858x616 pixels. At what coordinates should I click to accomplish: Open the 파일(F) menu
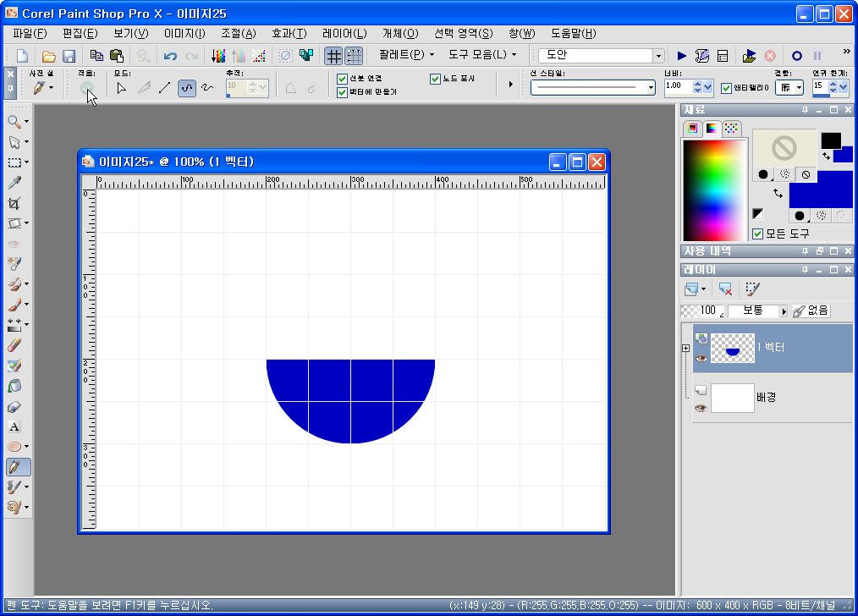[x=30, y=33]
